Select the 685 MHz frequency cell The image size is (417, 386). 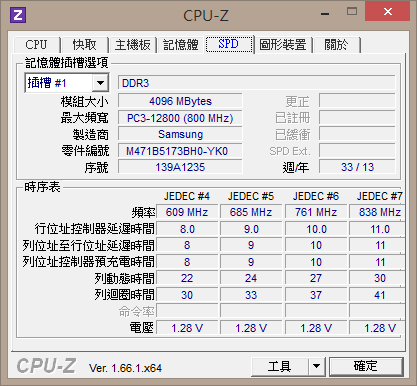[251, 212]
